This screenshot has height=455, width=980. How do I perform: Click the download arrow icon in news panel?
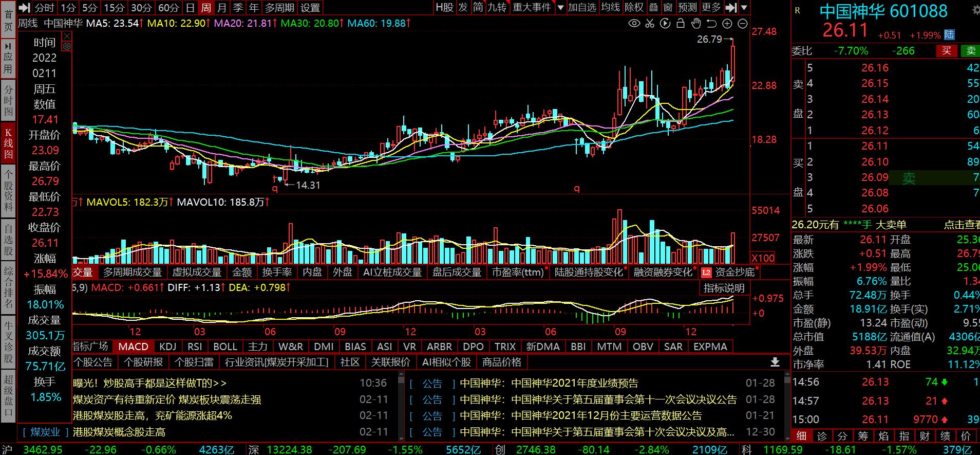click(x=775, y=362)
